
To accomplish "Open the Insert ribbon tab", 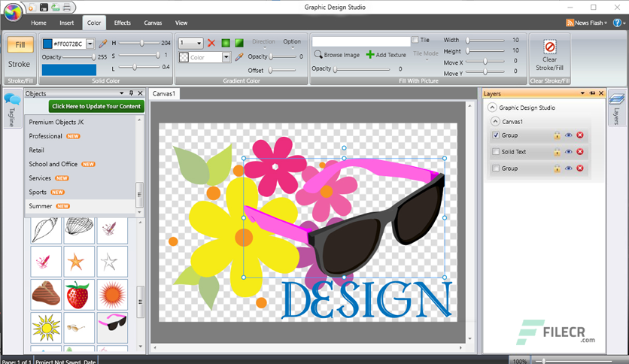I will (67, 23).
